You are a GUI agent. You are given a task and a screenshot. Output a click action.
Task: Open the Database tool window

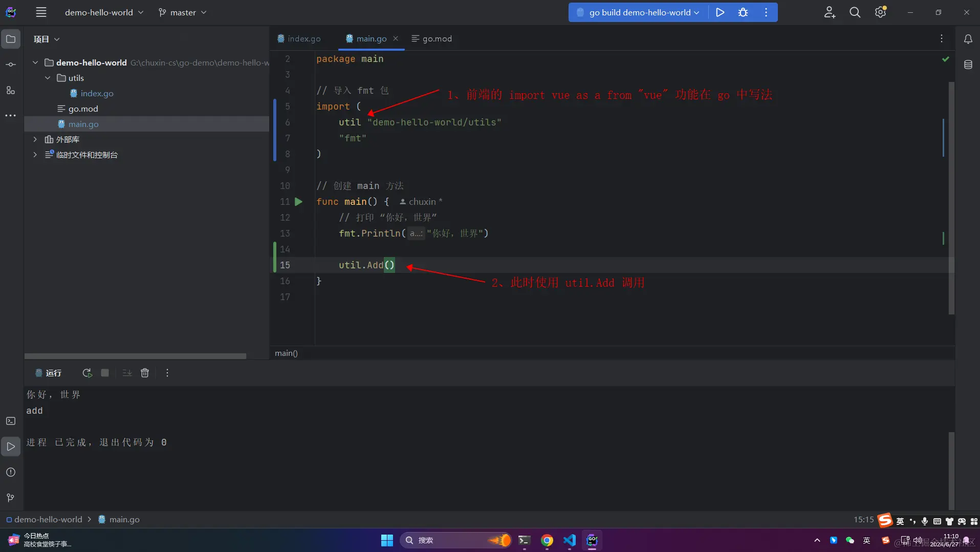point(968,65)
